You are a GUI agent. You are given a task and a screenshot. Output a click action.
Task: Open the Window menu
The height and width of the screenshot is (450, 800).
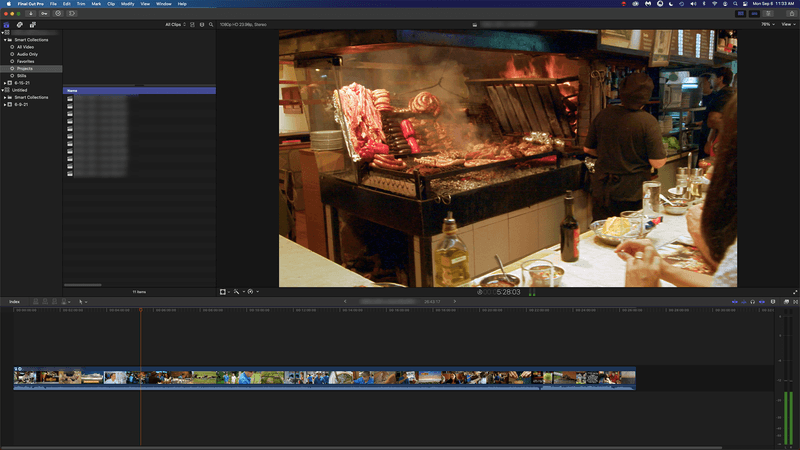[x=163, y=4]
